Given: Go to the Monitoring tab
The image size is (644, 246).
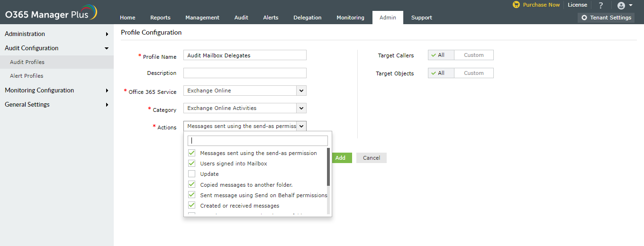Looking at the screenshot, I should coord(351,18).
